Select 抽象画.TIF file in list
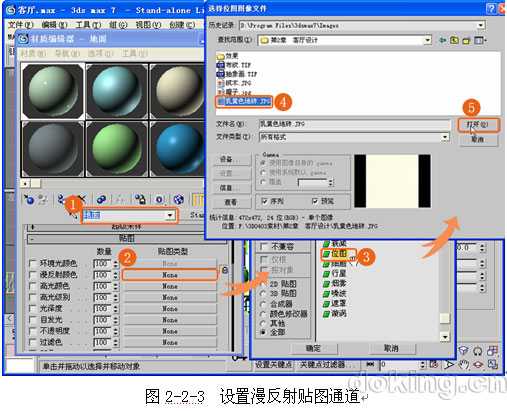This screenshot has width=507, height=411. point(237,74)
